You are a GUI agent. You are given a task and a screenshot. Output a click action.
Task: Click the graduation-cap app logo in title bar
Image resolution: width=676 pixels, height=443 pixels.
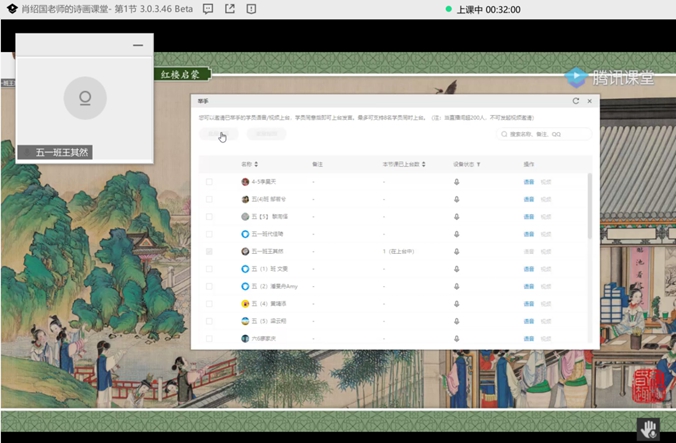12,9
